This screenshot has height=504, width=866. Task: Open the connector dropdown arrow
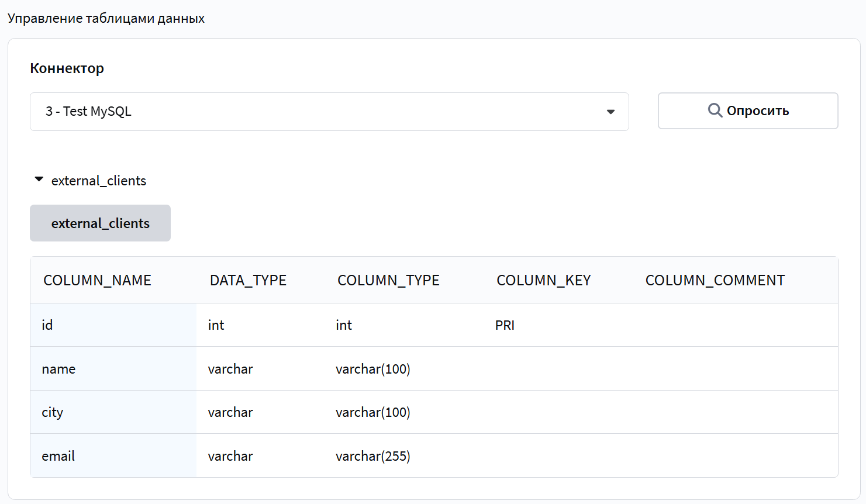(610, 112)
